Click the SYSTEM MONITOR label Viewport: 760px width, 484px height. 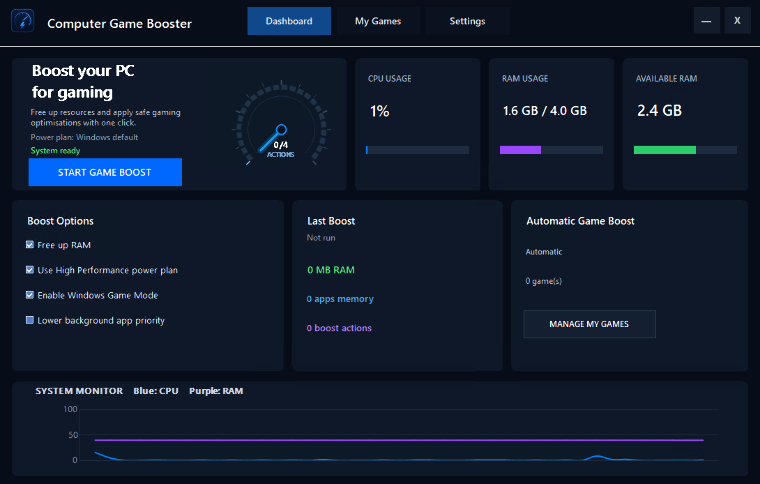click(x=79, y=391)
